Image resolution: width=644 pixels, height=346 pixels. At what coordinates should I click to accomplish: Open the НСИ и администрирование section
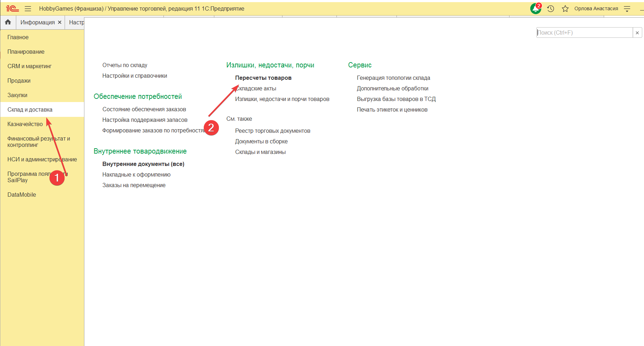click(x=42, y=159)
